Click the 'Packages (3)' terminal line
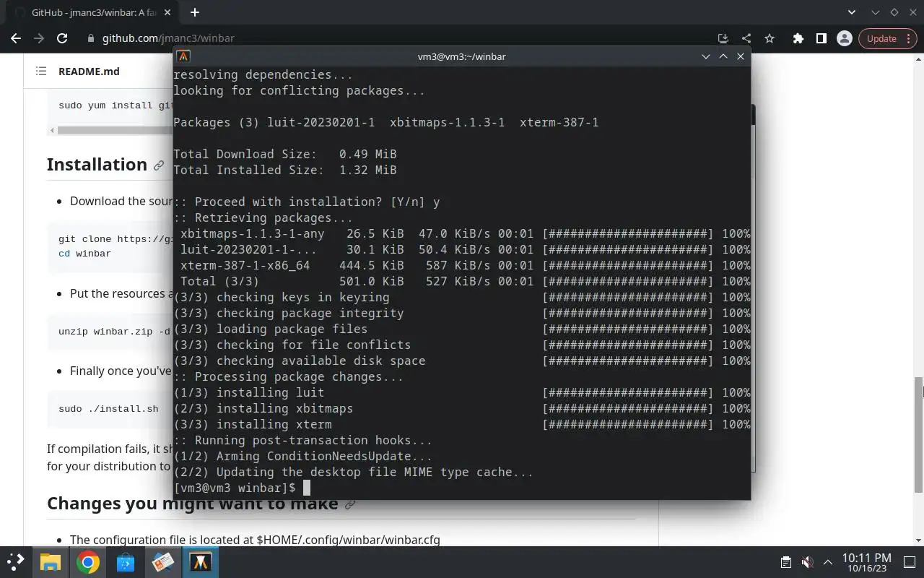Screen dimensions: 924x578 point(385,122)
